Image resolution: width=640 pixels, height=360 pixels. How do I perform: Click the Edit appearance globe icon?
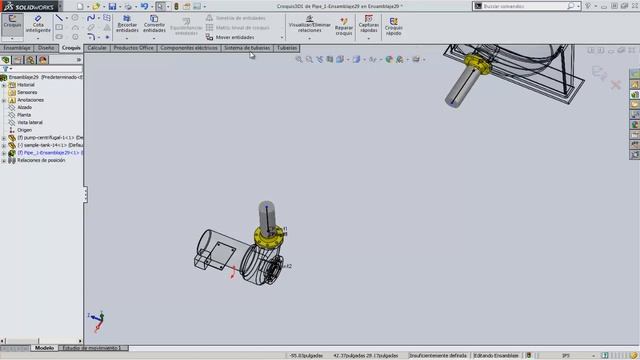click(389, 60)
